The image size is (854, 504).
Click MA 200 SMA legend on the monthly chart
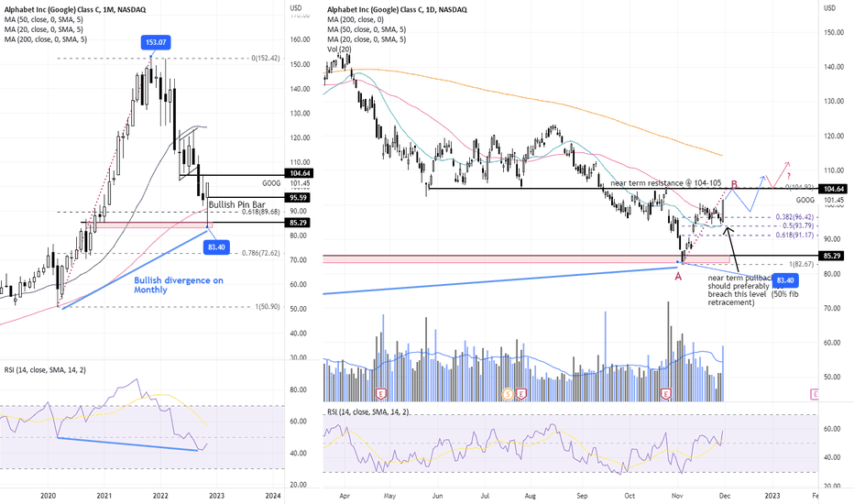coord(46,39)
